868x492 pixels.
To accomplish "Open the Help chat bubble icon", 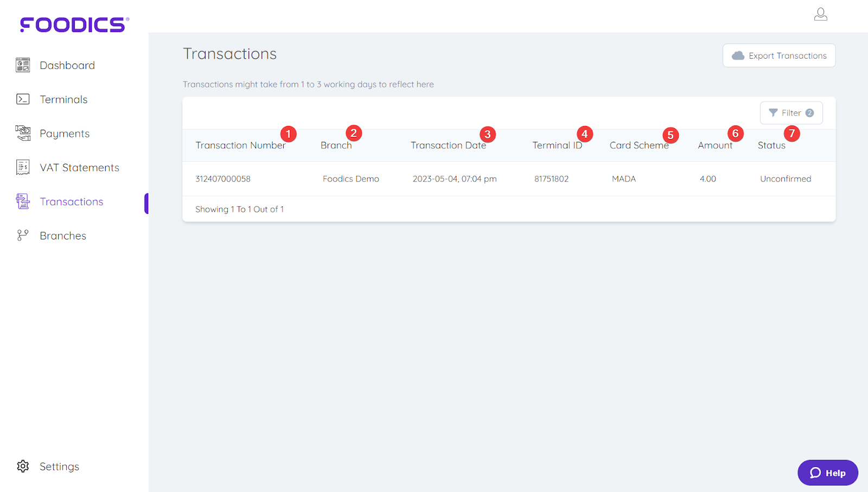I will pyautogui.click(x=815, y=472).
